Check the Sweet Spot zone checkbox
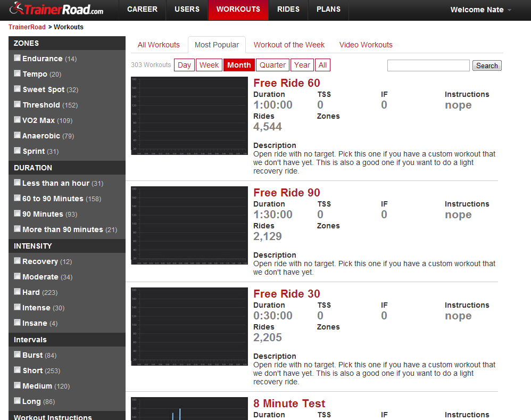531x420 pixels. 17,89
